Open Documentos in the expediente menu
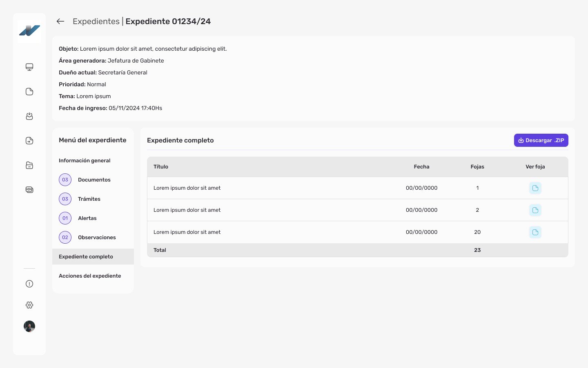588x368 pixels. click(x=94, y=180)
